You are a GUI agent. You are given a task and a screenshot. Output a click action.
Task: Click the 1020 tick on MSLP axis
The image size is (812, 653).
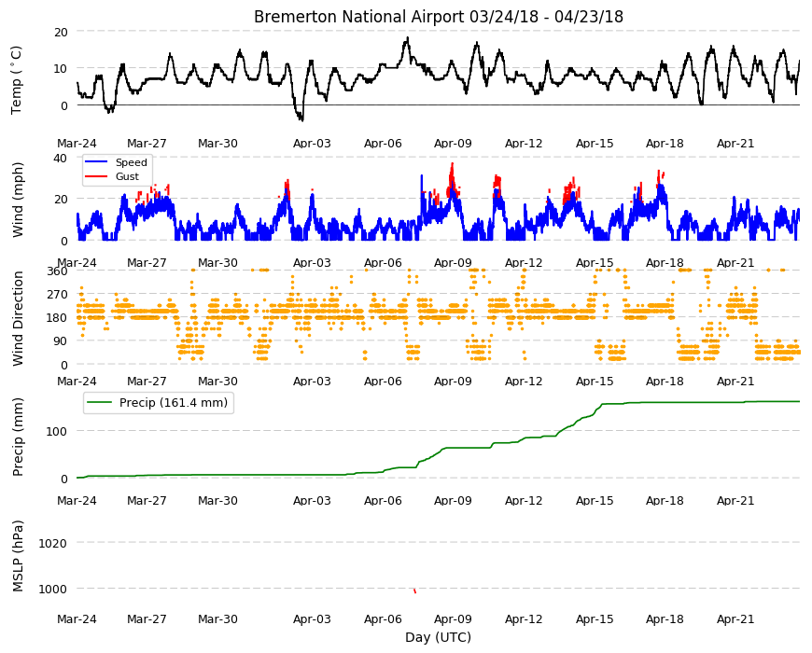click(x=53, y=543)
